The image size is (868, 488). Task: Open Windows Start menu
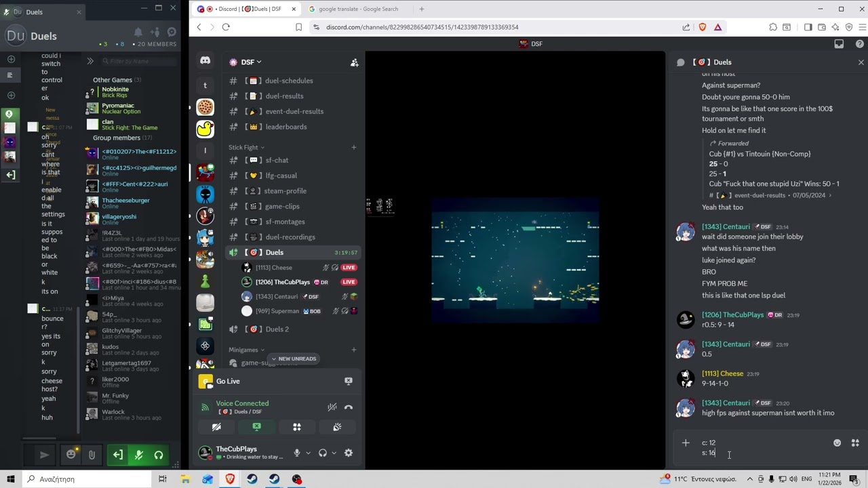[12, 479]
